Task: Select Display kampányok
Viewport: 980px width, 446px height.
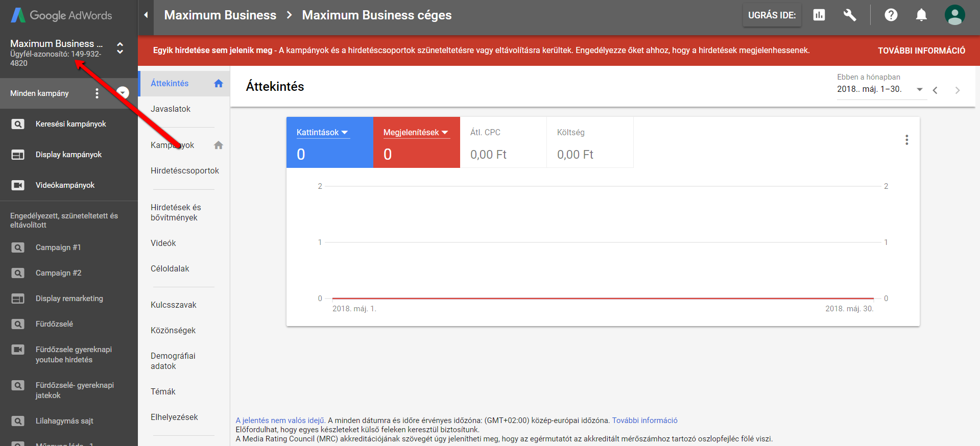Action: tap(69, 155)
